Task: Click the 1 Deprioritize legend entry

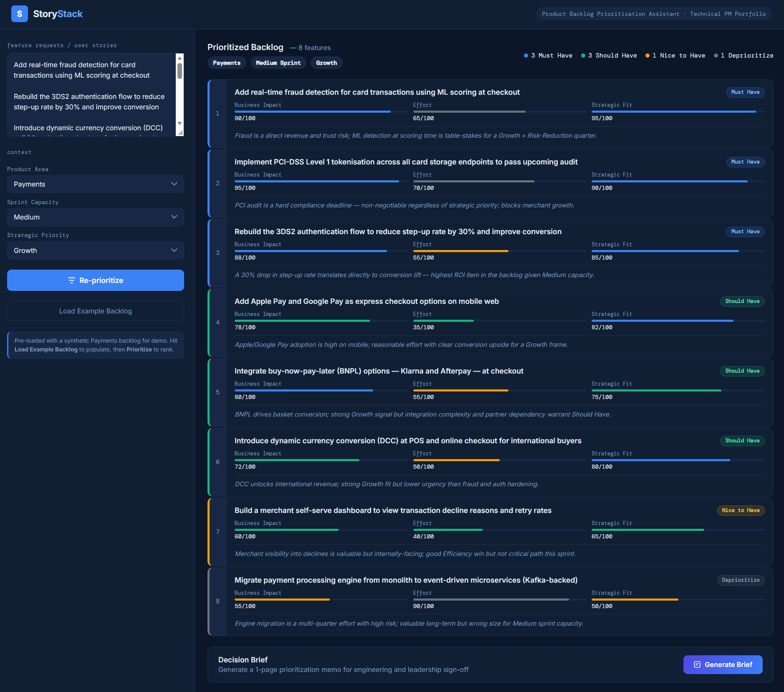Action: click(744, 56)
